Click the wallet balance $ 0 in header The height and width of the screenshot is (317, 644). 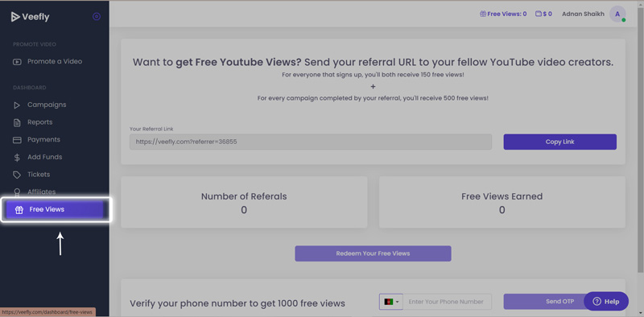[544, 14]
